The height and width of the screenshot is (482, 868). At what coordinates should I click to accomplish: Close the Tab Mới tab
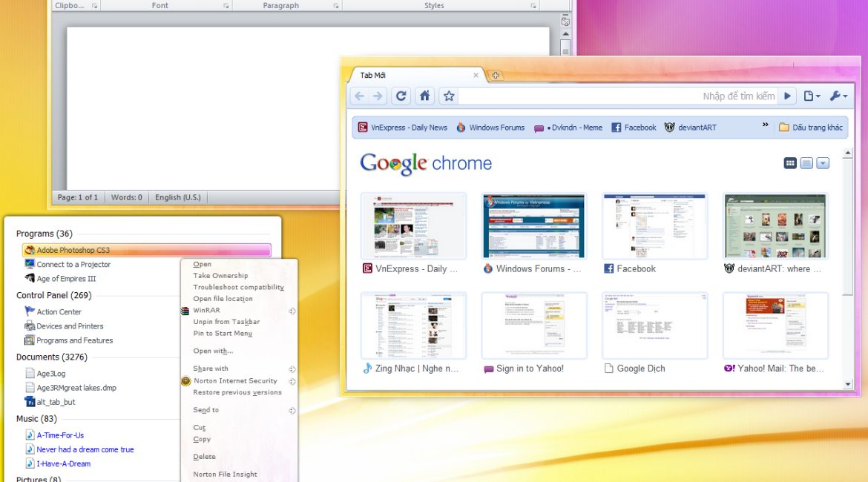click(476, 75)
